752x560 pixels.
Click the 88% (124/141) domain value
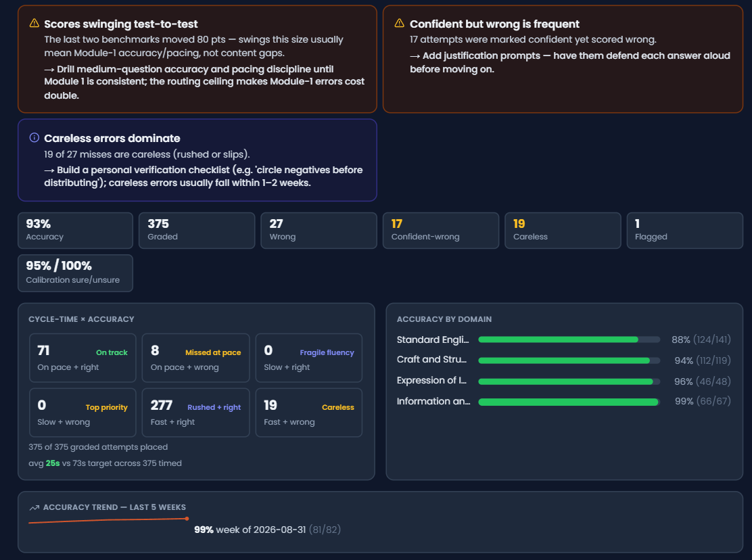[x=701, y=340]
